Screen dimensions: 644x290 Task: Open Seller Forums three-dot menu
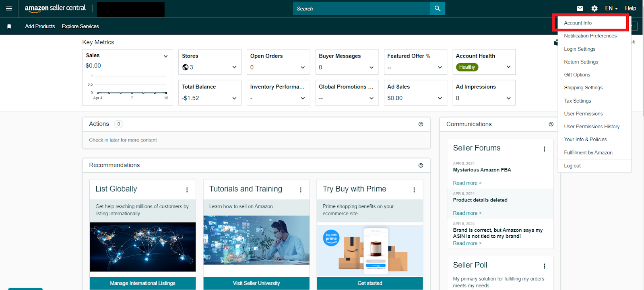tap(544, 149)
